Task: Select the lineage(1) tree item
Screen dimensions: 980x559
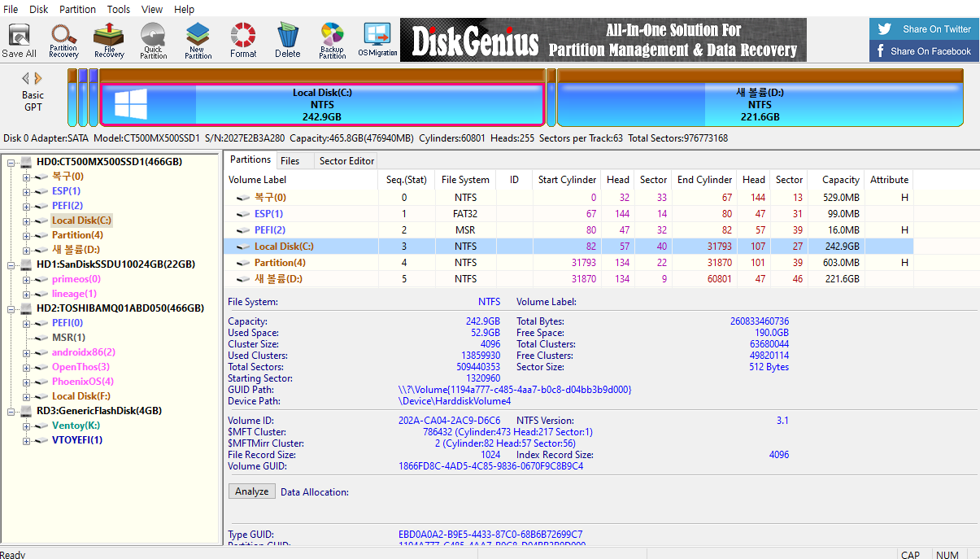Action: [x=74, y=294]
